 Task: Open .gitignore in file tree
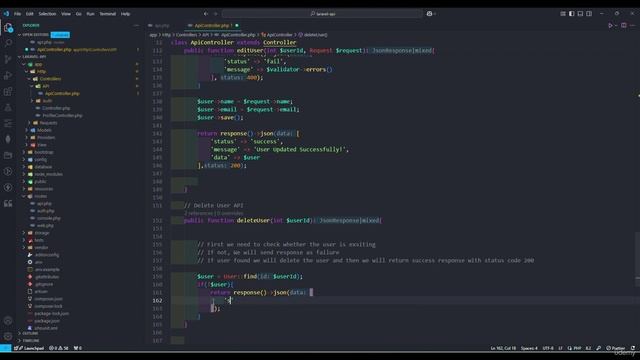(x=44, y=284)
